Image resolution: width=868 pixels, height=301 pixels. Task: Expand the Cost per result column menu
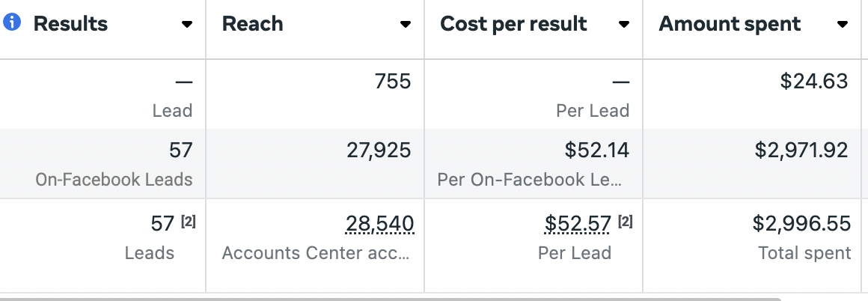tap(624, 25)
